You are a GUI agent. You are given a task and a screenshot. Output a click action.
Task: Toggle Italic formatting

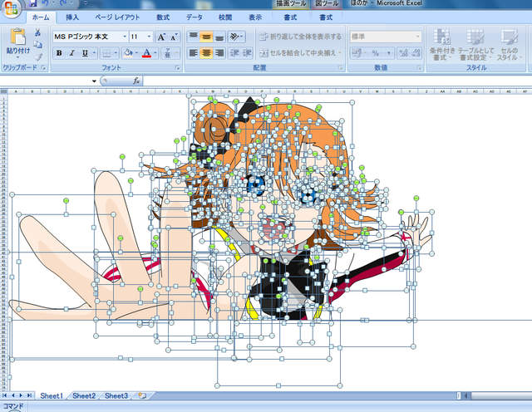[x=72, y=53]
